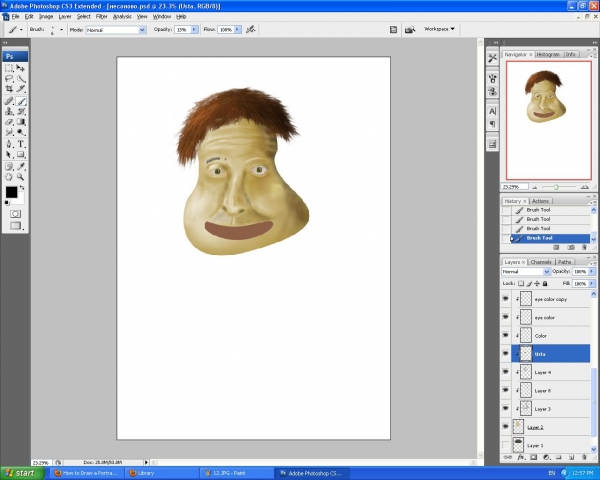The height and width of the screenshot is (480, 600).
Task: Select the Type tool
Action: point(21,144)
